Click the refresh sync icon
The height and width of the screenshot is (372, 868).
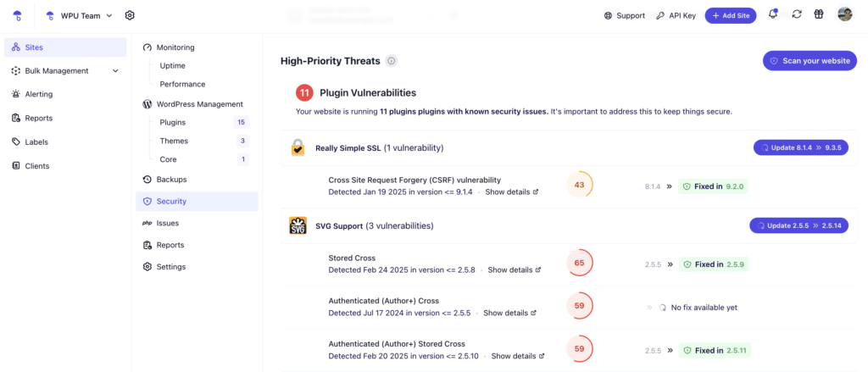pos(797,15)
